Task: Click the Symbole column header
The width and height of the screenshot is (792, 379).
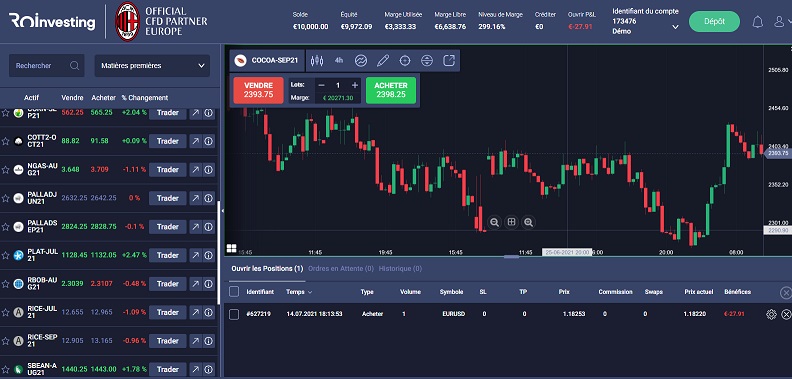Action: (452, 292)
